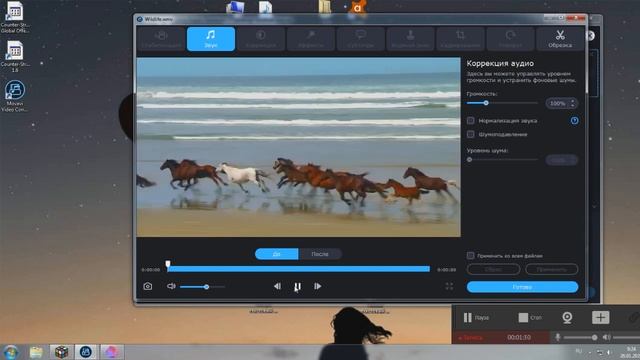The width and height of the screenshot is (640, 360).
Task: Increase volume with the percent stepper arrows
Action: click(x=573, y=101)
